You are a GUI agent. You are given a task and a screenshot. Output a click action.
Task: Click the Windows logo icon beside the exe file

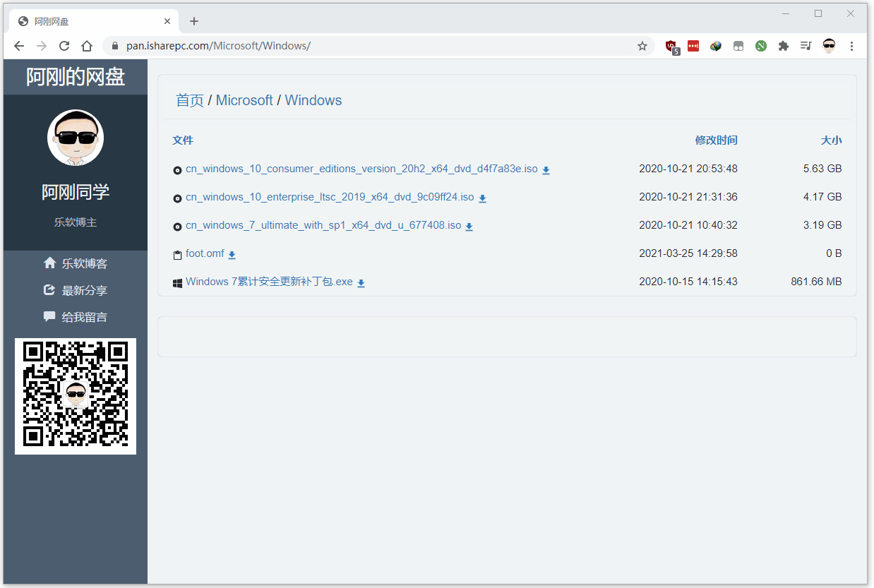pyautogui.click(x=177, y=283)
